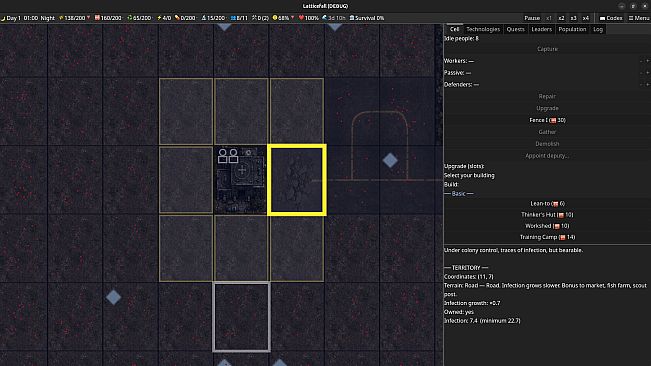Select owned cell directly left of the base building
This screenshot has width=651, height=366.
click(x=186, y=180)
